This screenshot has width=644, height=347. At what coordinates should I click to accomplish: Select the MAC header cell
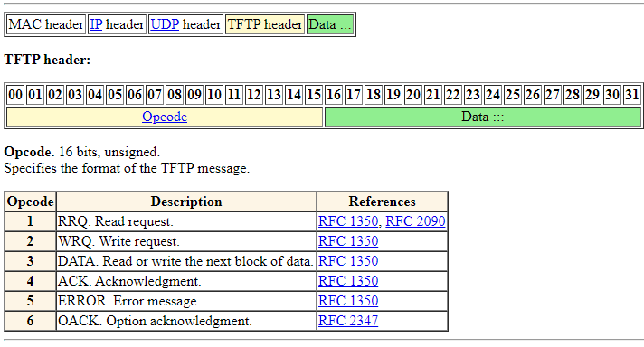click(46, 24)
